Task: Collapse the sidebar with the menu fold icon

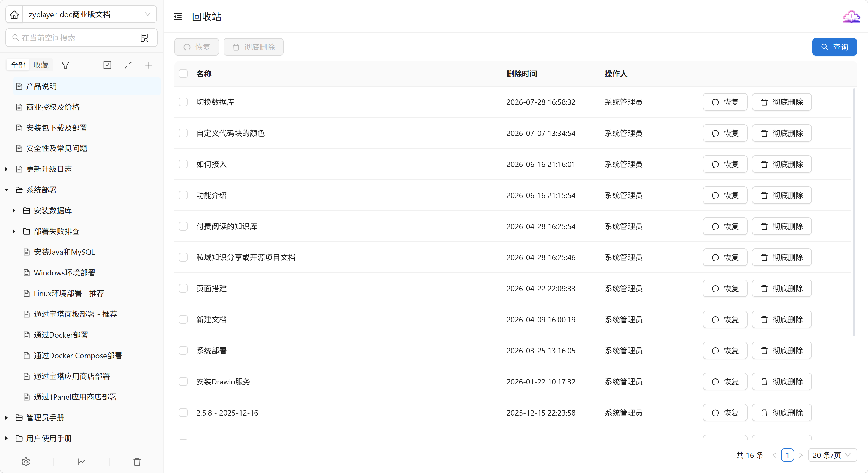Action: [177, 17]
